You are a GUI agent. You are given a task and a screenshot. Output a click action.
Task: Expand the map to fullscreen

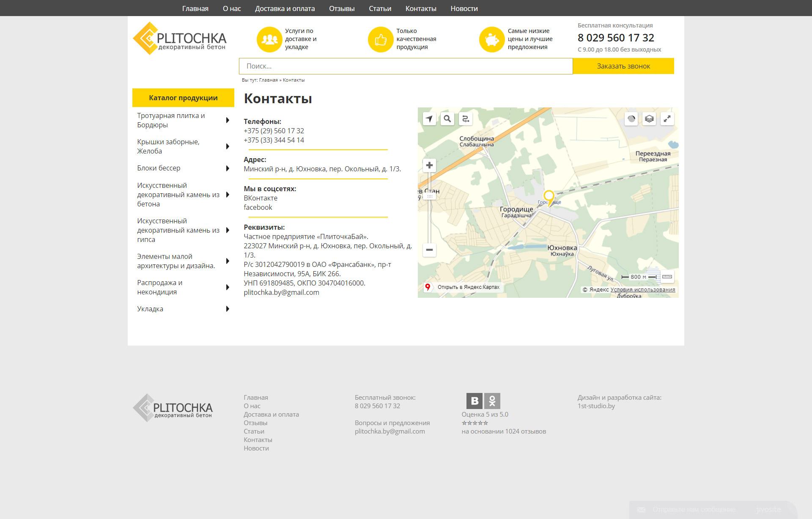click(667, 119)
